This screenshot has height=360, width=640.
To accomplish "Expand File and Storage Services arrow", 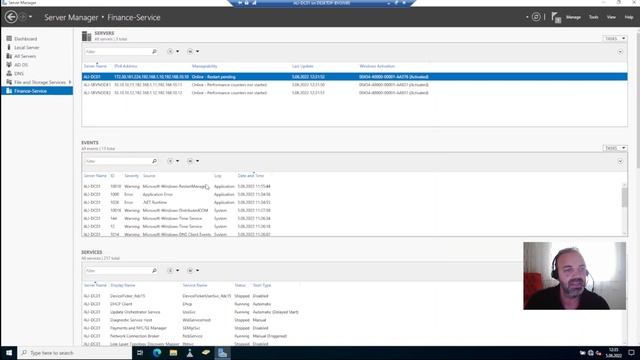I will point(70,82).
